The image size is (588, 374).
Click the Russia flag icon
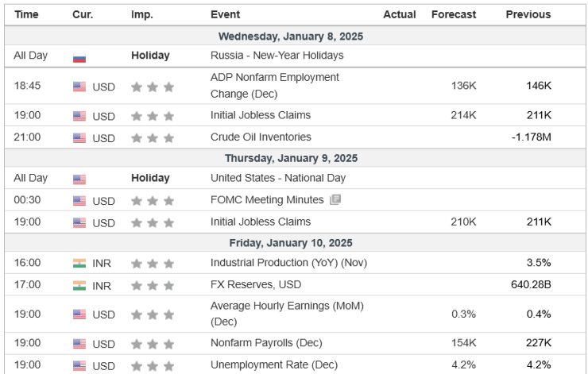pyautogui.click(x=79, y=57)
